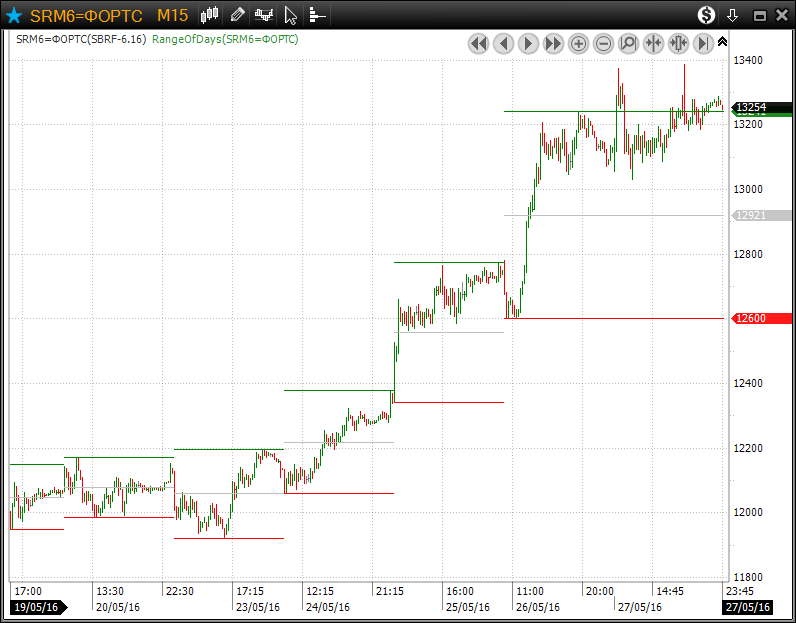The width and height of the screenshot is (796, 623).
Task: Click the down arrow pin icon
Action: click(x=733, y=15)
